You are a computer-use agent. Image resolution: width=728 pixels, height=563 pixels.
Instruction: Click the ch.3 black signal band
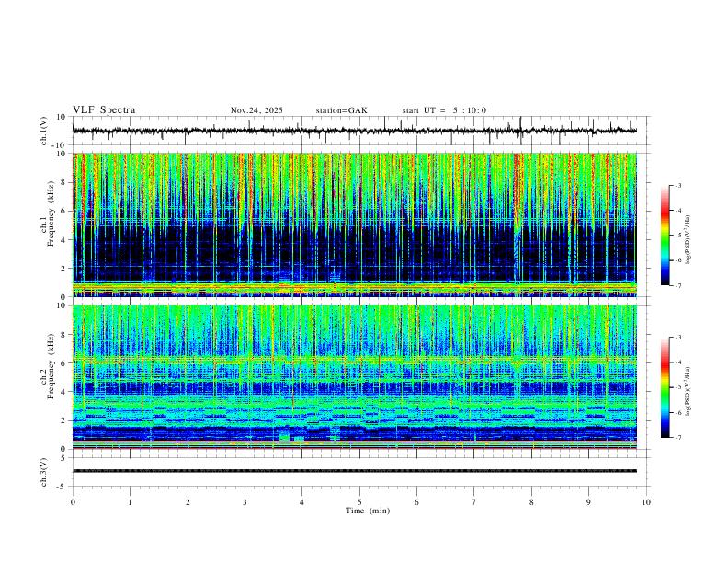(355, 471)
